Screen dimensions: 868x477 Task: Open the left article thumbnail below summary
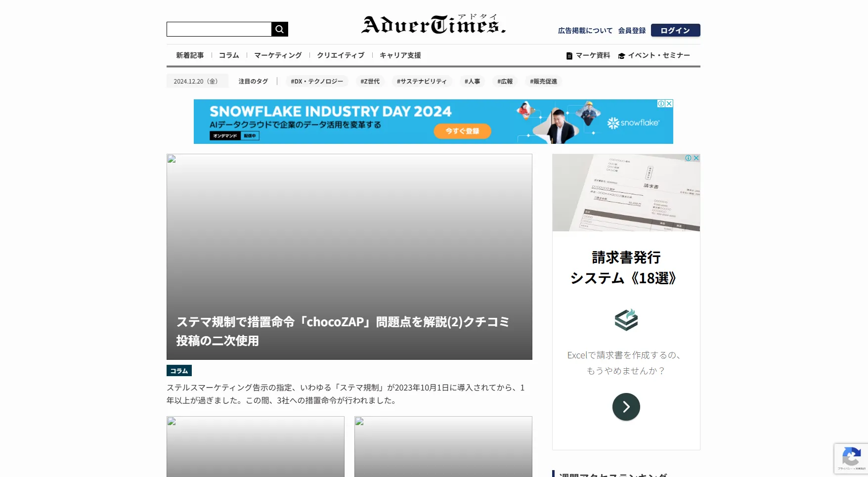[x=256, y=446]
